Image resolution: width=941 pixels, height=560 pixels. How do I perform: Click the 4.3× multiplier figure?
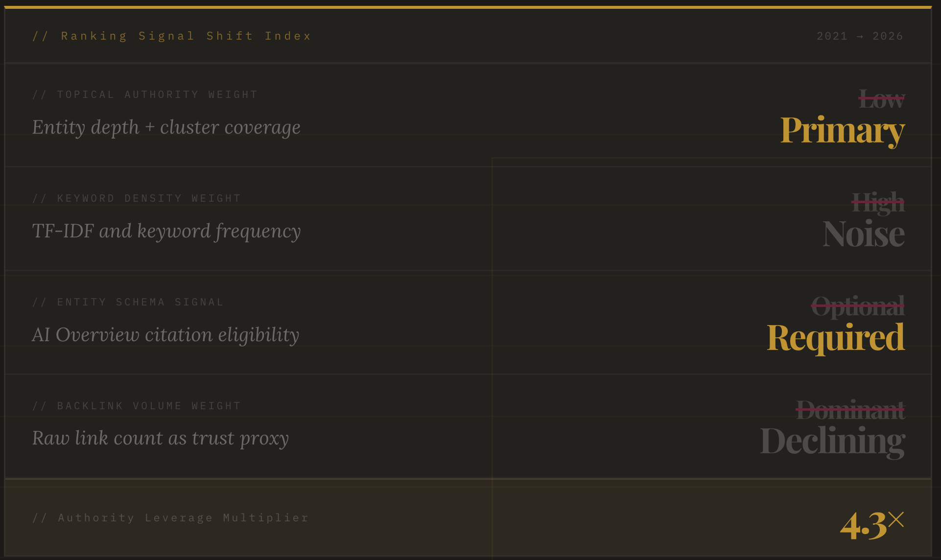[871, 525]
